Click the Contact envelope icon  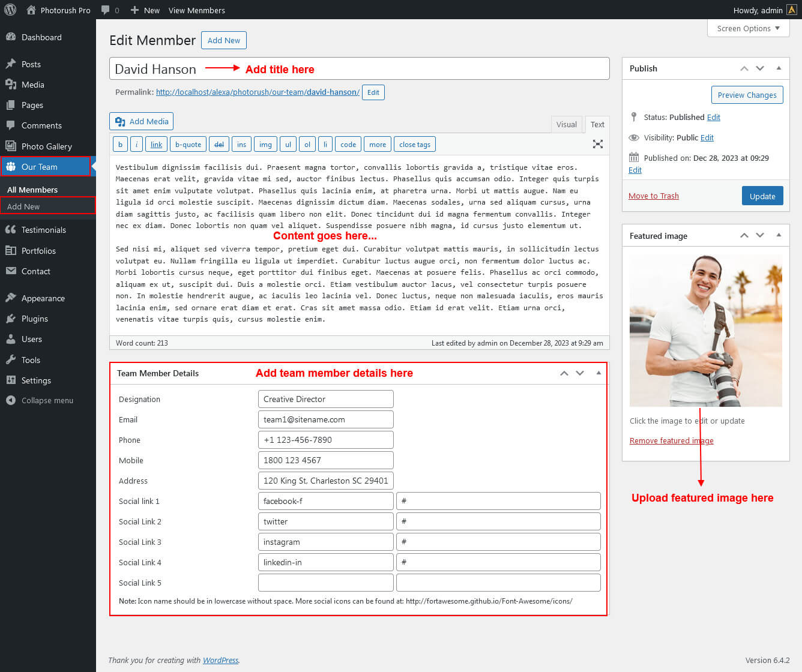pyautogui.click(x=11, y=271)
